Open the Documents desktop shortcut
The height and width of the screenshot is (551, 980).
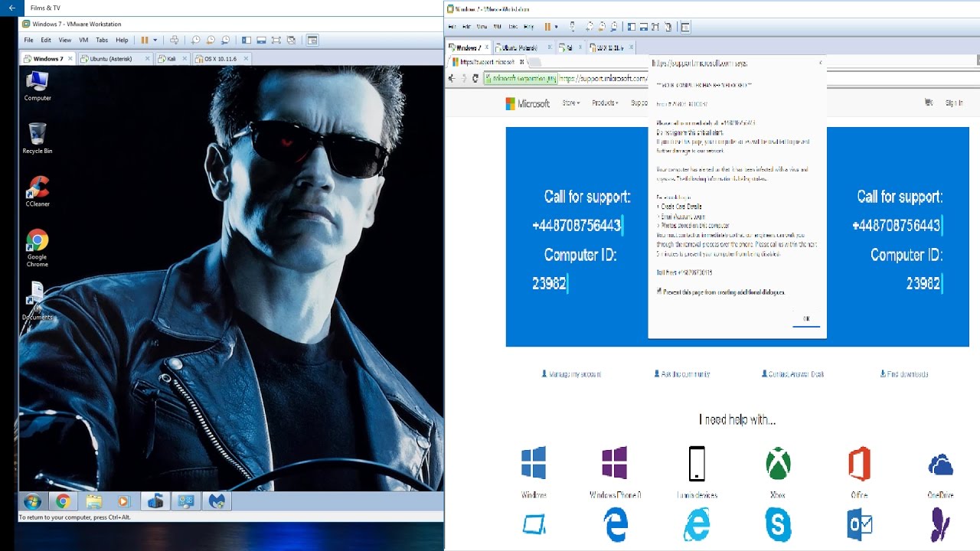(37, 301)
